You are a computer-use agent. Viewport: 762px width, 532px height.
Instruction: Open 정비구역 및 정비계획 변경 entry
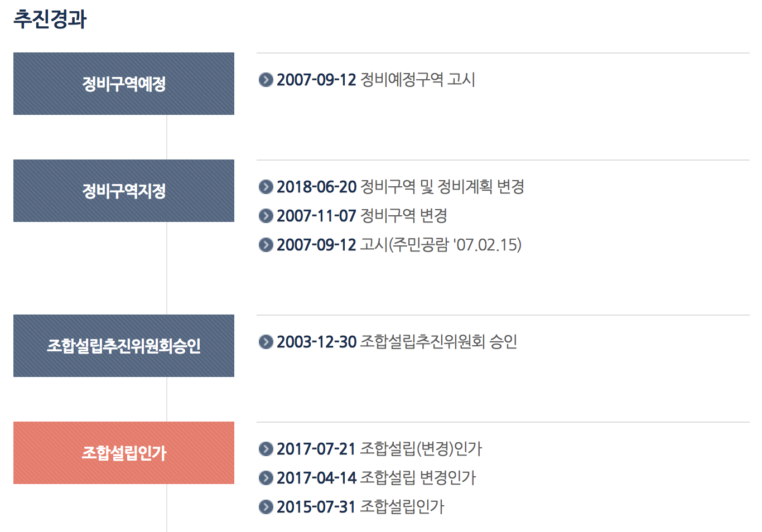click(401, 187)
